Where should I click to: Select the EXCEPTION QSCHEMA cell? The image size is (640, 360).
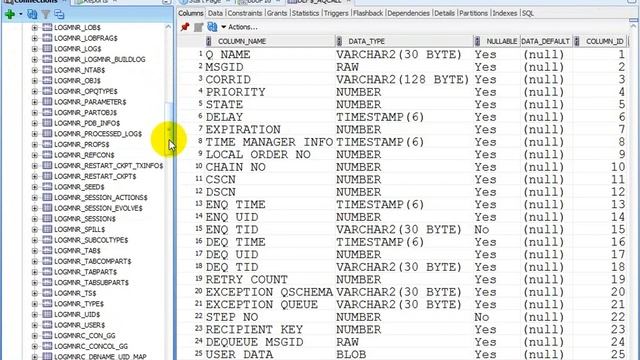269,292
